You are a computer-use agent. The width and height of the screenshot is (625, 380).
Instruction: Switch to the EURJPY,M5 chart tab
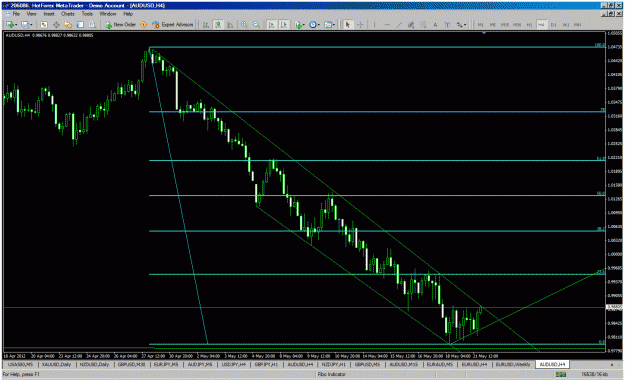click(166, 364)
